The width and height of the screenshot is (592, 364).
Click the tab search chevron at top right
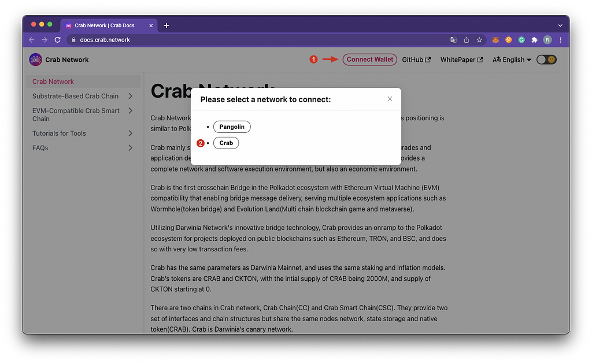pyautogui.click(x=560, y=25)
